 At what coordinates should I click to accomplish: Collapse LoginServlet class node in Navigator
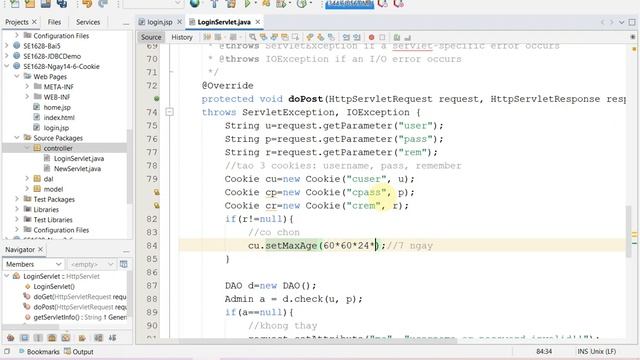7,276
